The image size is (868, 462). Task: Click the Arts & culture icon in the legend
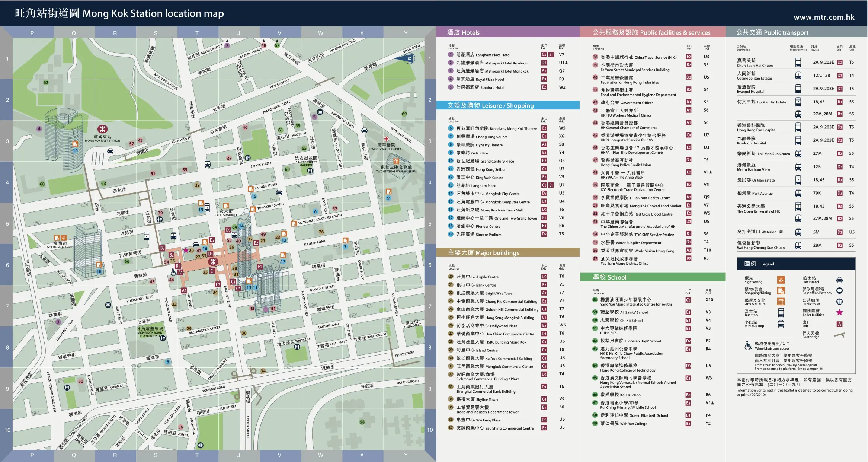tap(781, 302)
